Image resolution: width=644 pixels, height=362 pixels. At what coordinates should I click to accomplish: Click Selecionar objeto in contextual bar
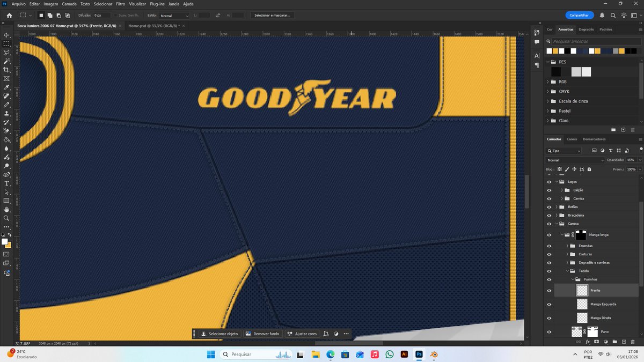(219, 334)
